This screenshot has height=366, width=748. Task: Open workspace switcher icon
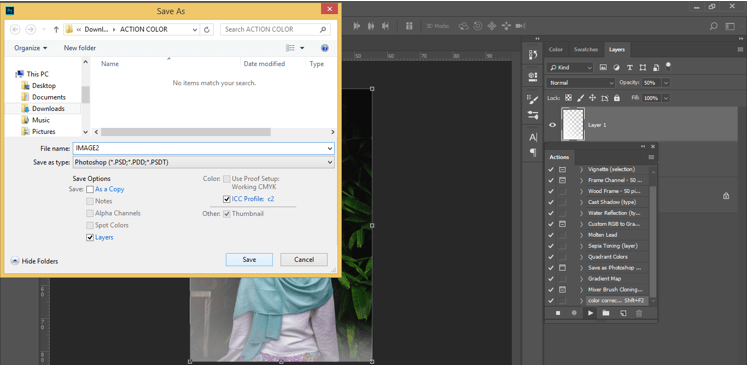pos(730,26)
